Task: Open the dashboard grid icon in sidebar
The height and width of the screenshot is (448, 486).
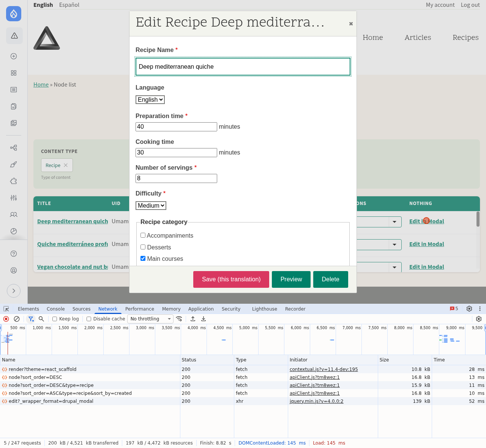Action: (14, 73)
